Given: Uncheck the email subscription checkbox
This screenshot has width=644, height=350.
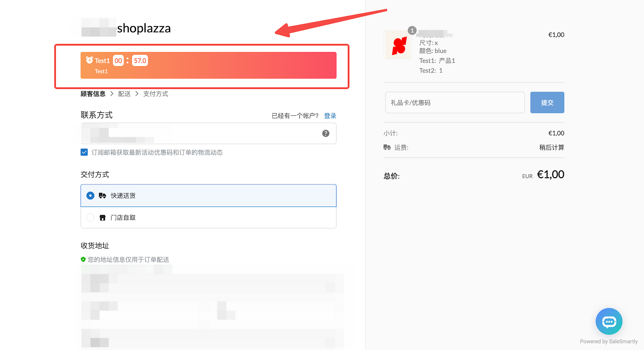Looking at the screenshot, I should [x=84, y=152].
